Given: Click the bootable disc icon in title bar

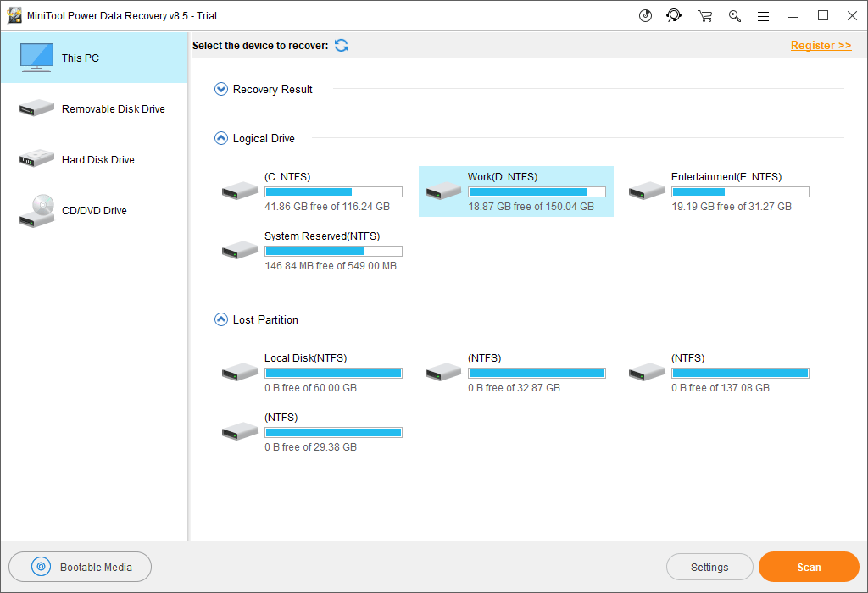Looking at the screenshot, I should click(x=645, y=15).
